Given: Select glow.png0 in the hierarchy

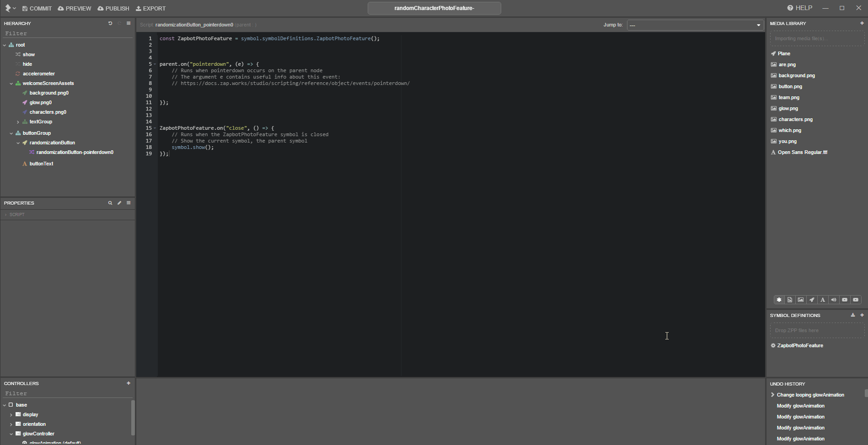Looking at the screenshot, I should [x=41, y=102].
